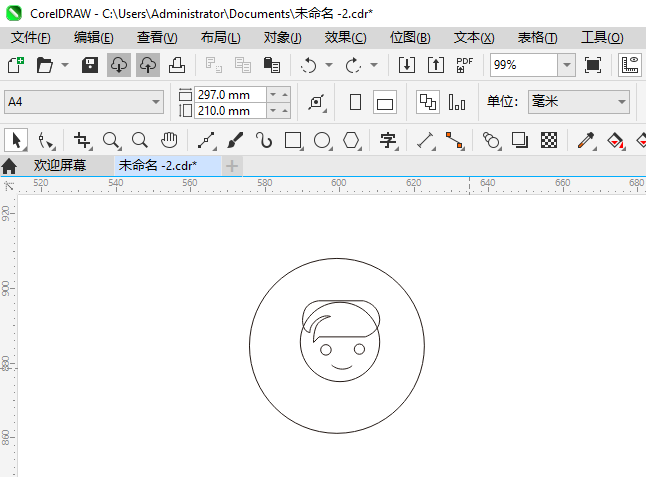The height and width of the screenshot is (477, 646).
Task: Select the Pick tool arrow
Action: coord(16,140)
